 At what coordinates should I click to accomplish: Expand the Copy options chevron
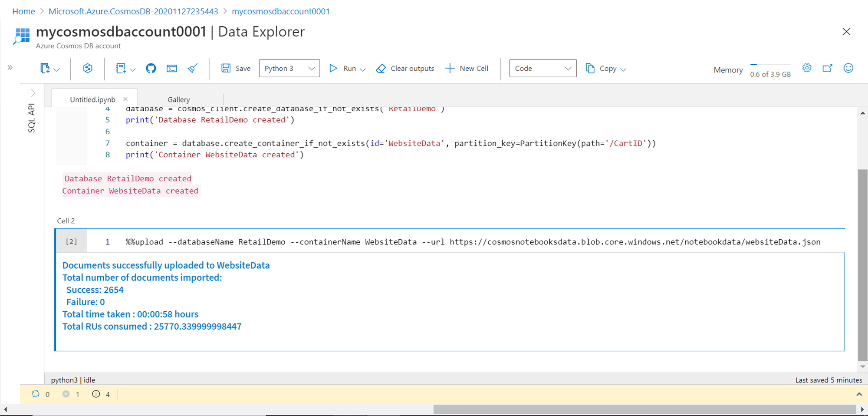click(623, 69)
